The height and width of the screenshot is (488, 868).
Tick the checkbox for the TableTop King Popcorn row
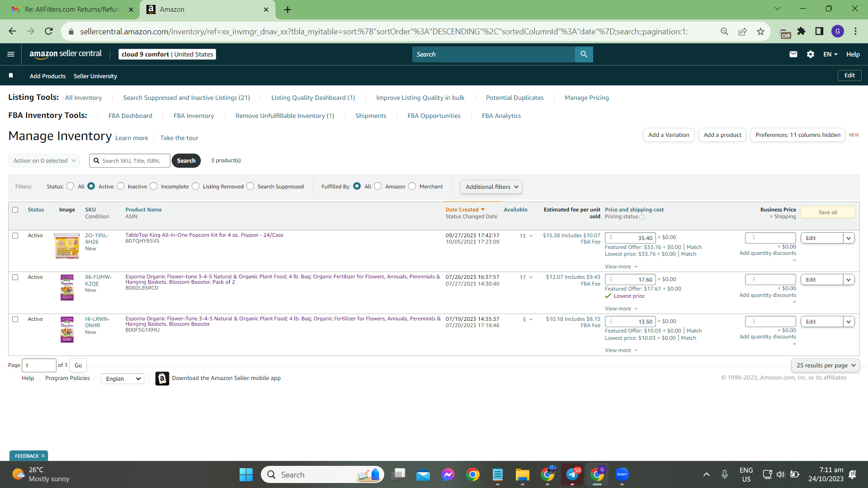pos(15,235)
